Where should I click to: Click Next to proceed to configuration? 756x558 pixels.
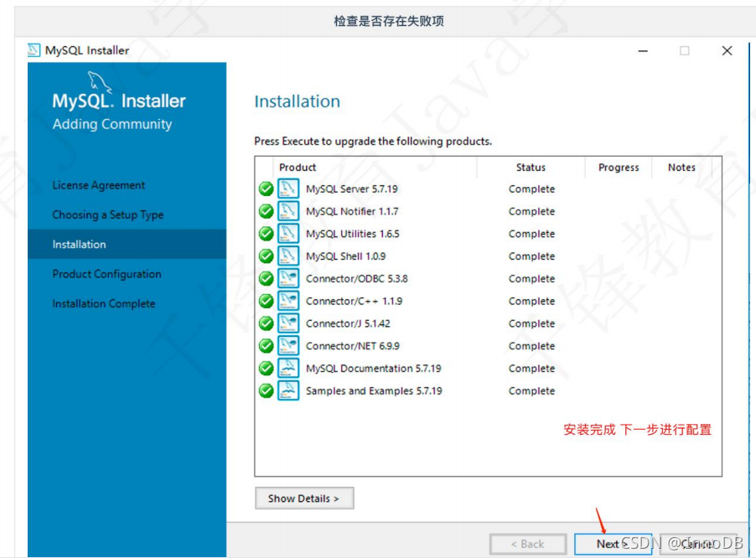[613, 544]
